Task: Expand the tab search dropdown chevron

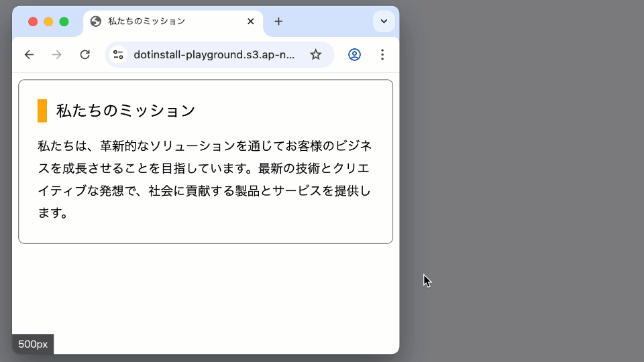Action: pos(384,21)
